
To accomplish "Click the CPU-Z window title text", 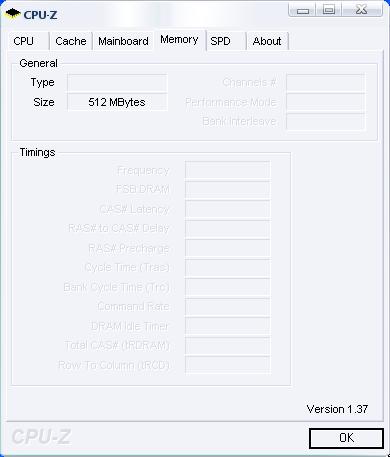I will click(40, 15).
